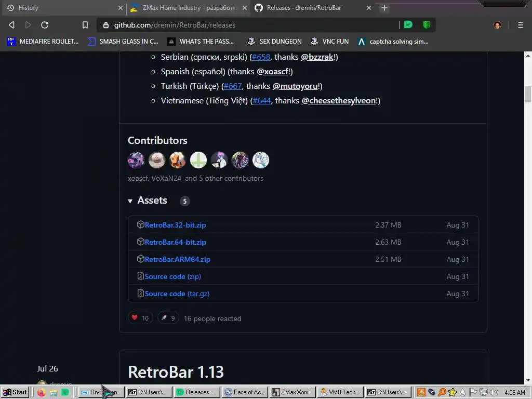Viewport: 532px width, 399px height.
Task: Open the VNC FUN bookmark
Action: [330, 42]
